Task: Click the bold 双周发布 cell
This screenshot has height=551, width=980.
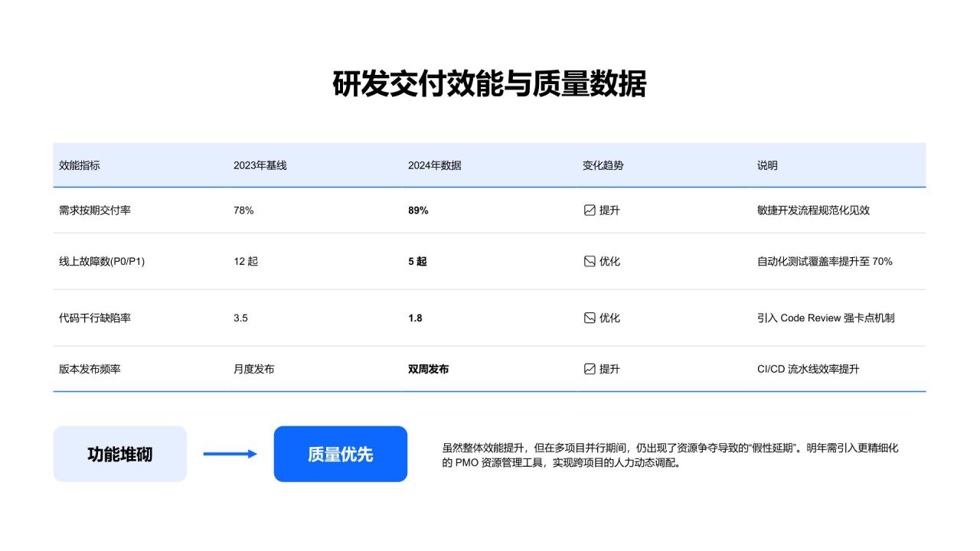Action: click(x=429, y=369)
